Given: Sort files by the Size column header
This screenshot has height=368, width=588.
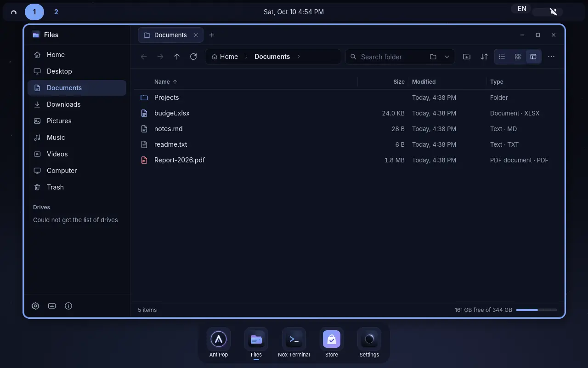Looking at the screenshot, I should (399, 81).
